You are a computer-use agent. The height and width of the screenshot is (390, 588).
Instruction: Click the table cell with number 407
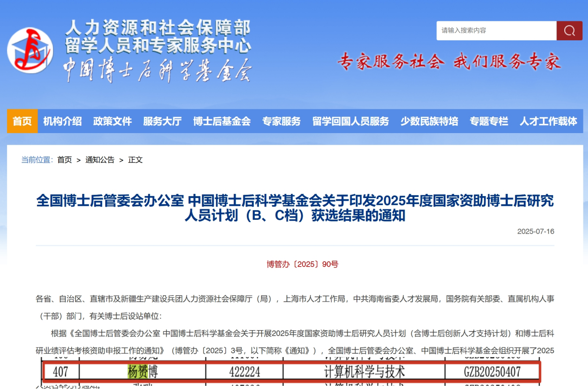[61, 372]
